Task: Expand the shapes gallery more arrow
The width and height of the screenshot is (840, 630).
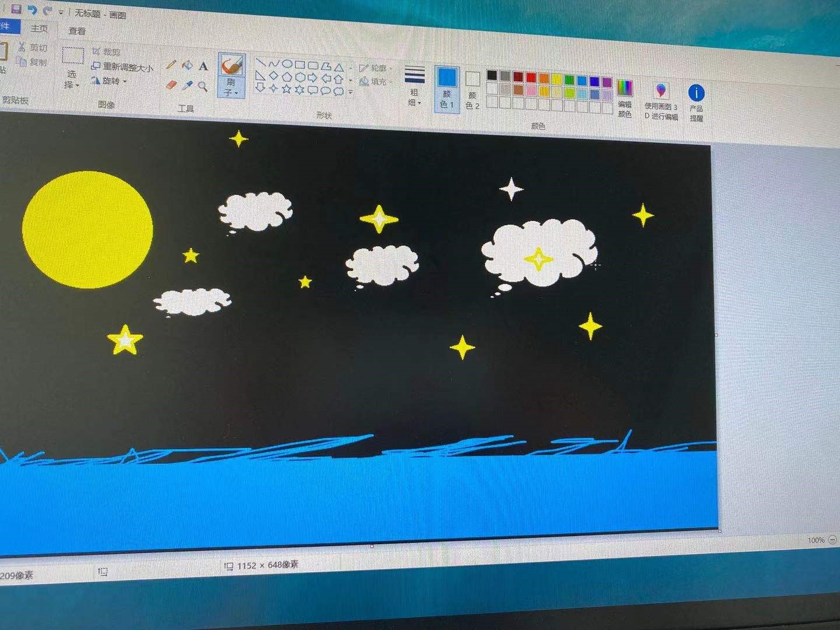Action: [x=351, y=92]
